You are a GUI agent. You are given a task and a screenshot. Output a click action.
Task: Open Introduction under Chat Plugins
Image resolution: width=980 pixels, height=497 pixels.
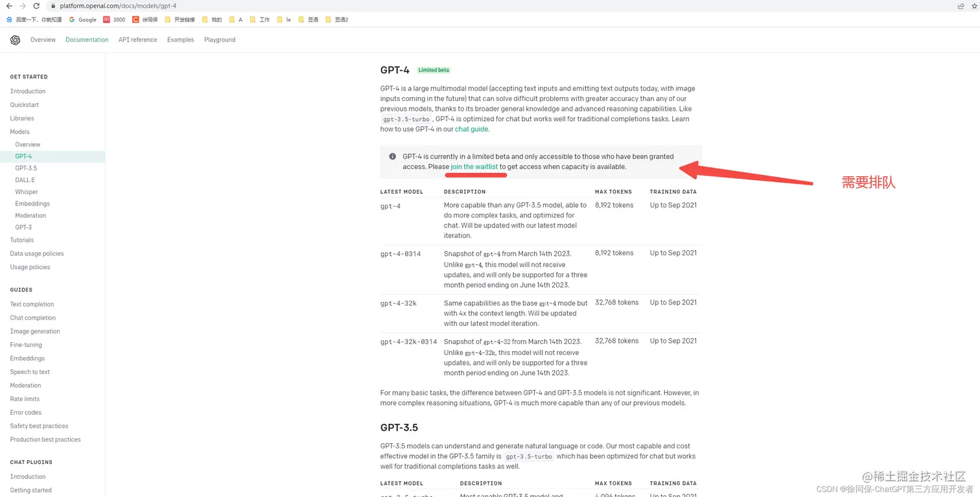tap(28, 477)
